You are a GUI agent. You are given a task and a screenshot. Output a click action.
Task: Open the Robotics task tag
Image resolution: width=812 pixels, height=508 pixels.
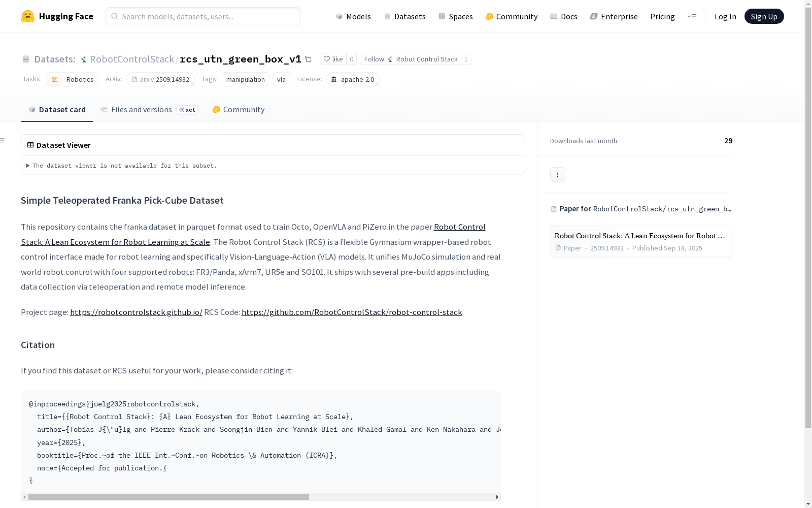point(72,79)
